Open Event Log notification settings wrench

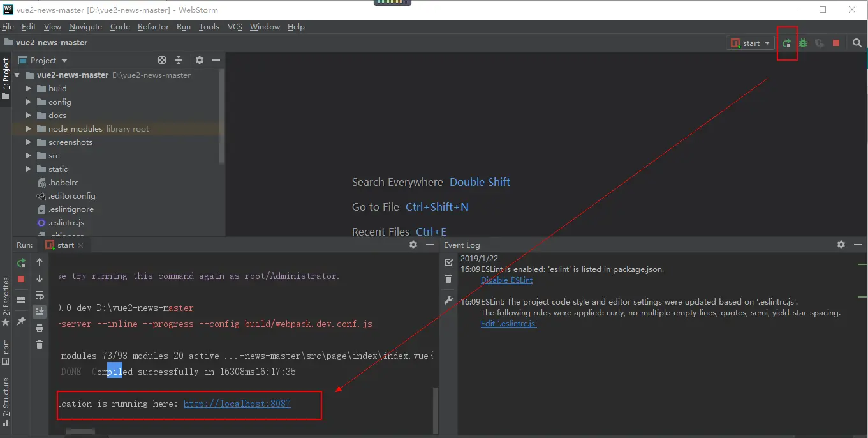[x=448, y=301]
